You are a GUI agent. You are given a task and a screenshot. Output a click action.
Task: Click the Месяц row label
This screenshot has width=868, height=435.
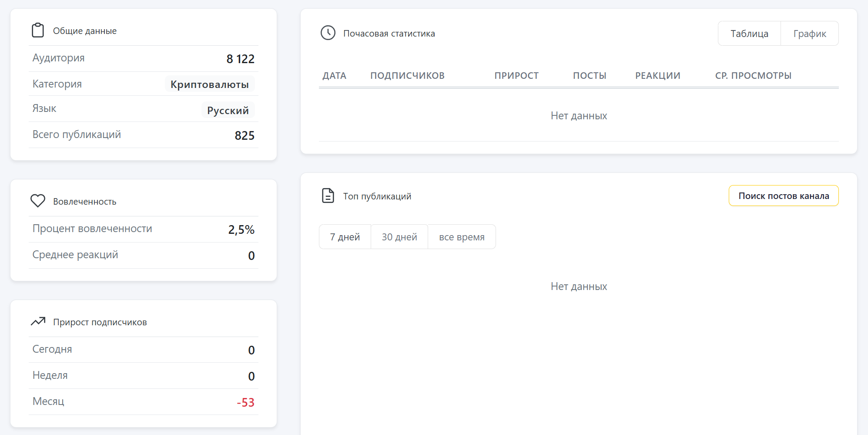click(48, 401)
